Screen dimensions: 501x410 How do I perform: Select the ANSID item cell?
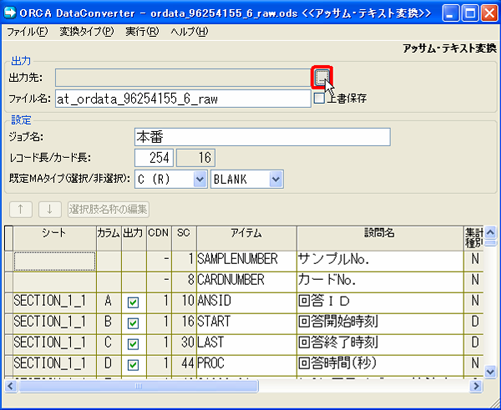coord(246,303)
